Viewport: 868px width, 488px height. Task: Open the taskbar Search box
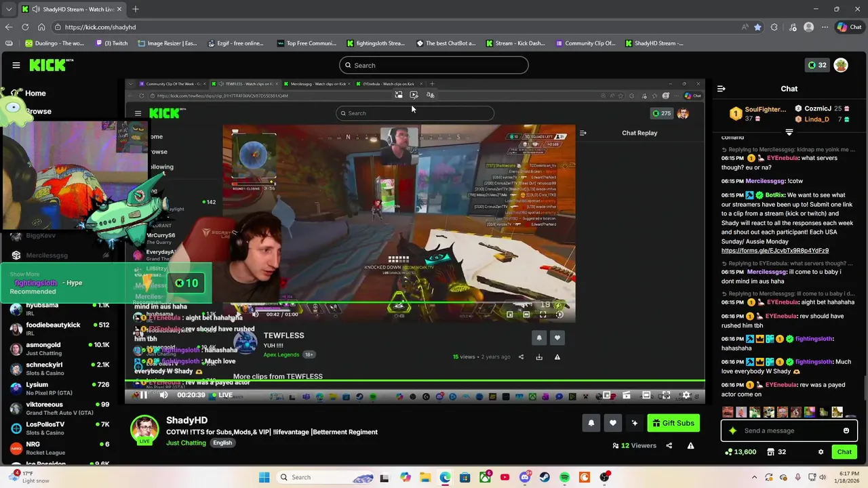tap(325, 477)
